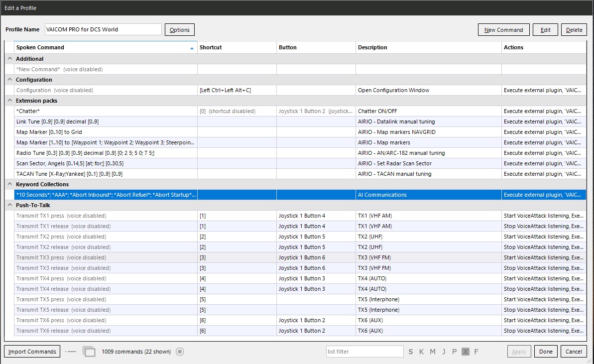Select the *New Command* (voice disabled) row

coord(300,69)
